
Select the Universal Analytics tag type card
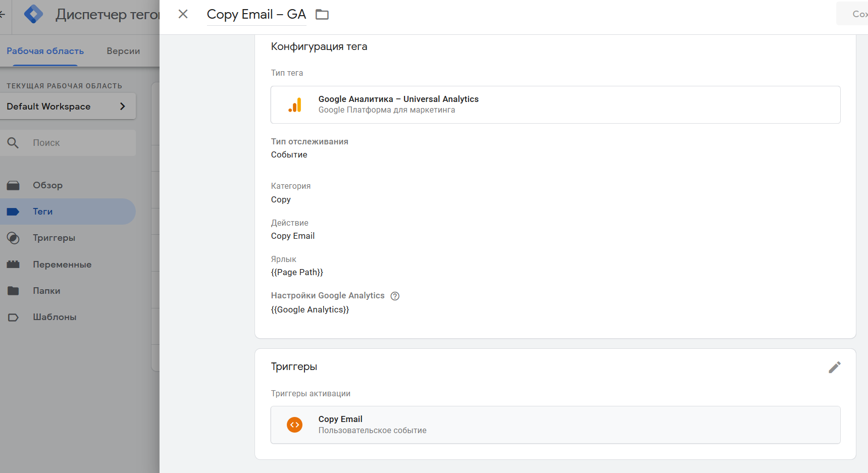pyautogui.click(x=555, y=104)
